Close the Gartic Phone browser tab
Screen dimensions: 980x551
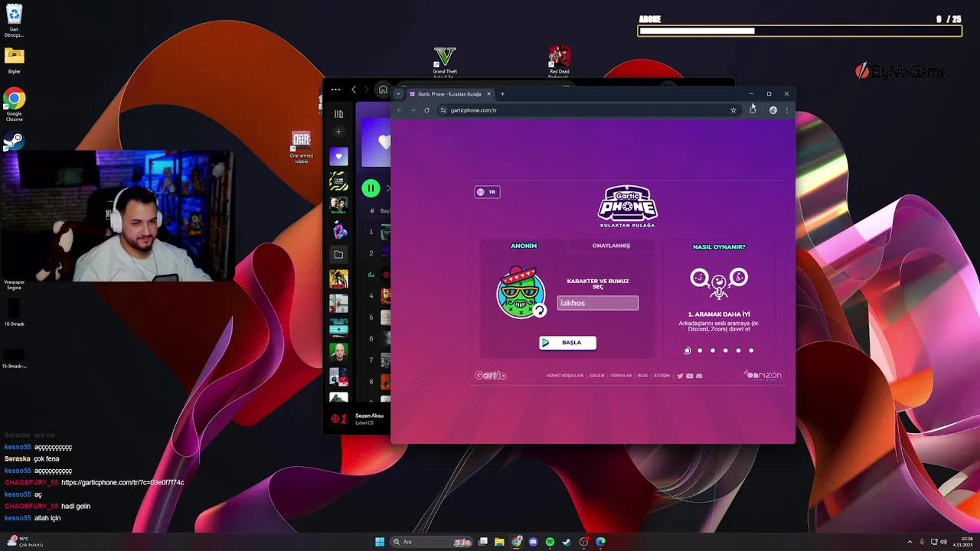488,94
